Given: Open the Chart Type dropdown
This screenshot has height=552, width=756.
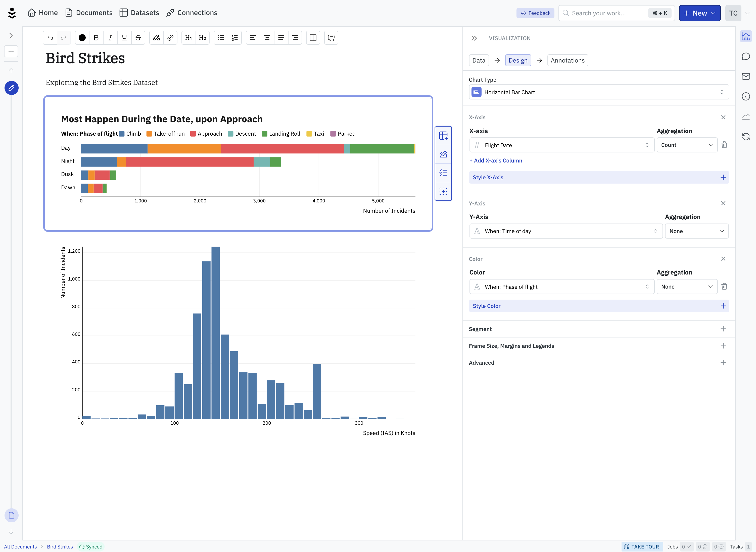Looking at the screenshot, I should [598, 92].
